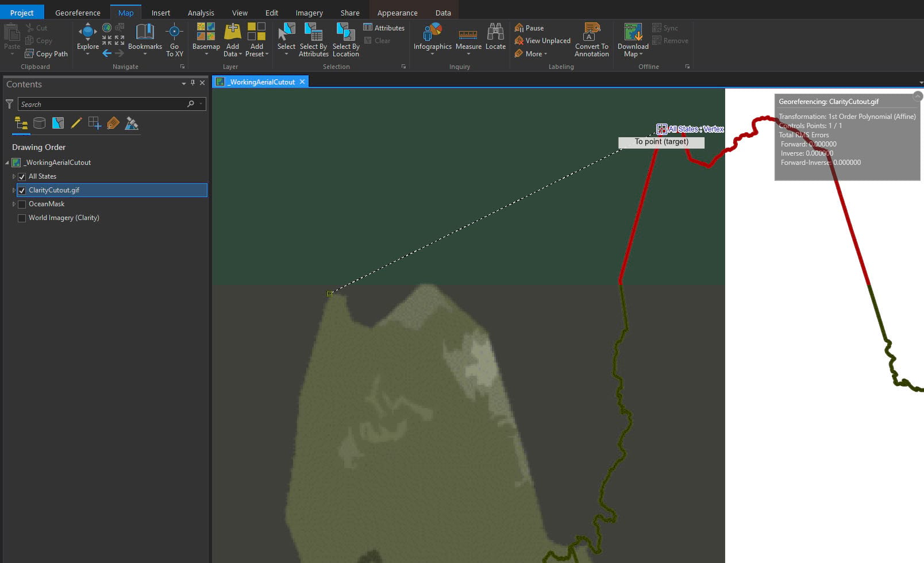Click the Add Data icon
Screen dimensions: 924x563
tap(232, 32)
